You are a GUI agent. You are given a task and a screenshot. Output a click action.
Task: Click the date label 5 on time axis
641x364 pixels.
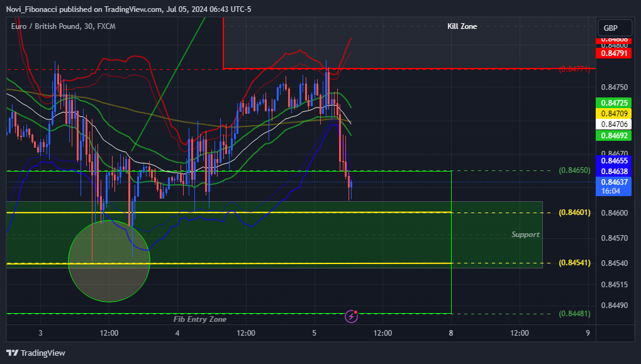(314, 333)
